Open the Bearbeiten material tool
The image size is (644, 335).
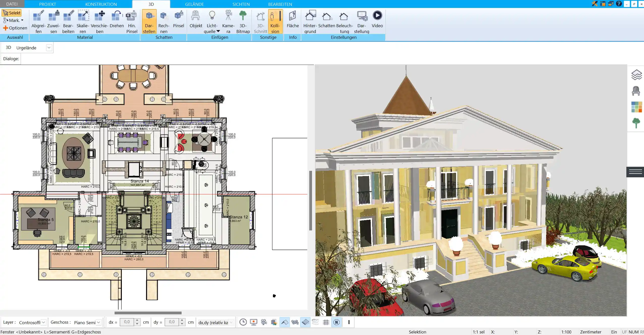pyautogui.click(x=68, y=22)
